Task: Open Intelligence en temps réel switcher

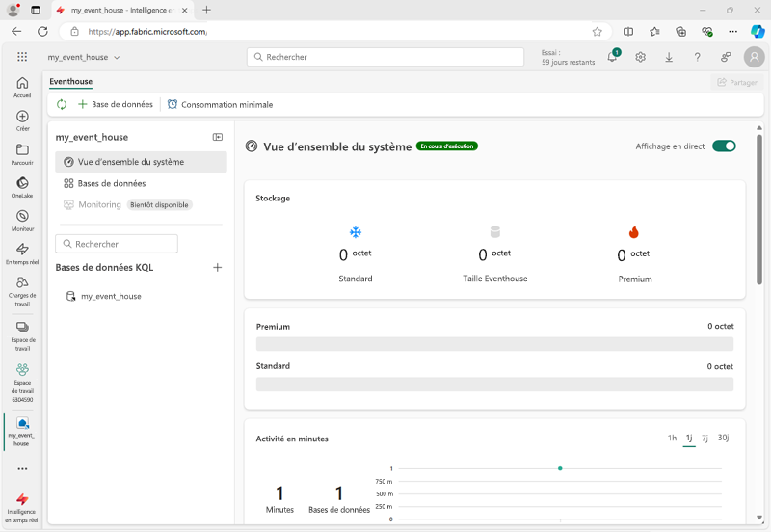Action: (x=22, y=509)
